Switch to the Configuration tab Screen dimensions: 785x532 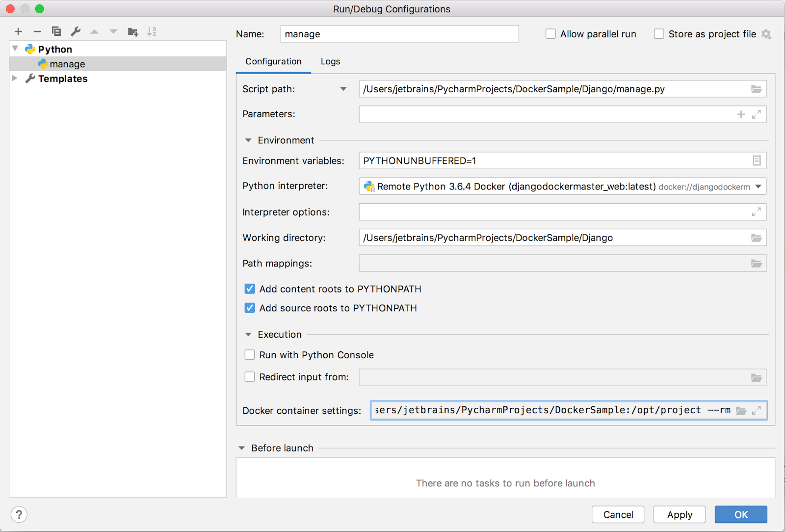tap(273, 61)
